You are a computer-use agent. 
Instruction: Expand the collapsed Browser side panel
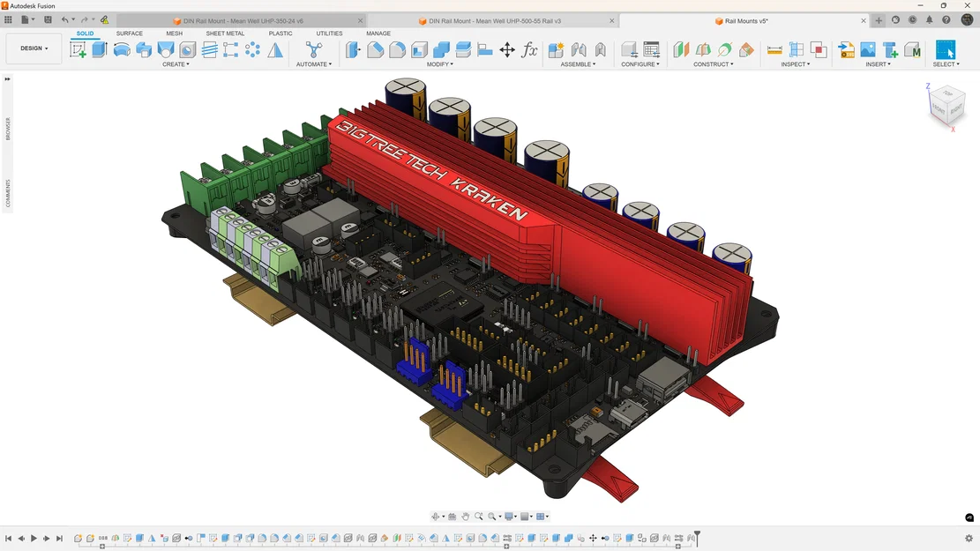pos(7,78)
